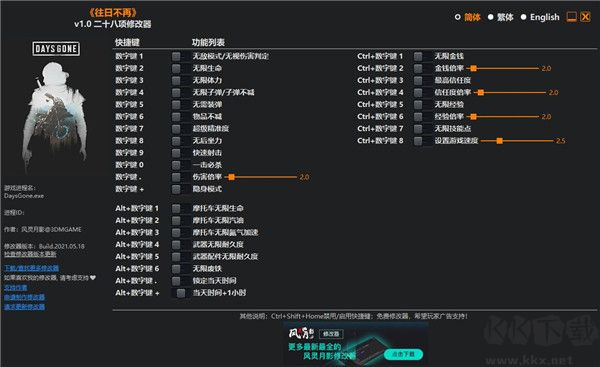Check the 伤害倍率 checkbox

176,177
